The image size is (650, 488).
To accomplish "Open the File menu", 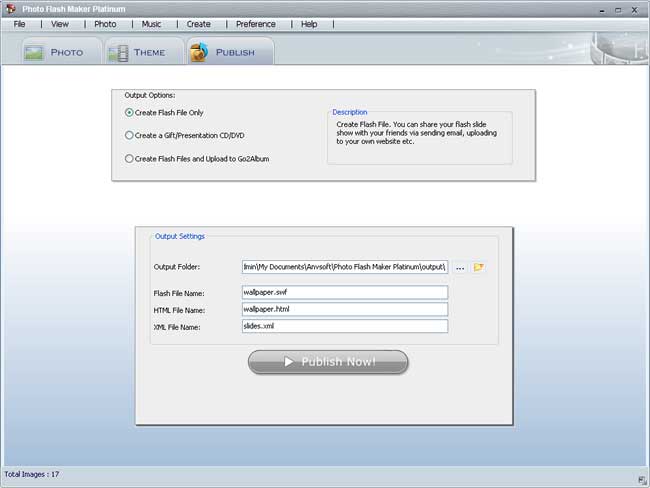I will point(19,24).
